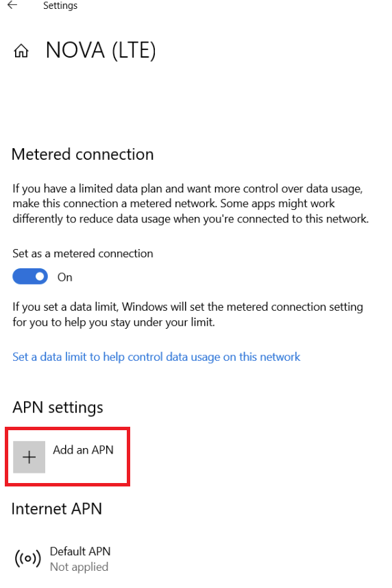Image resolution: width=392 pixels, height=588 pixels.
Task: Turn off the metered connection toggle
Action: [x=30, y=277]
